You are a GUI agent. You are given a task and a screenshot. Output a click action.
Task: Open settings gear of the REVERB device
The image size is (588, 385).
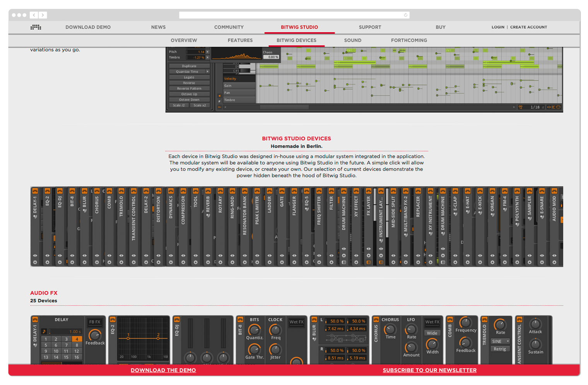point(208,262)
